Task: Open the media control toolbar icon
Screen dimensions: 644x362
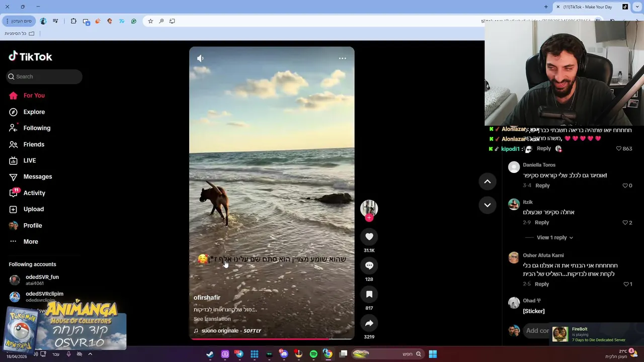Action: tap(55, 21)
